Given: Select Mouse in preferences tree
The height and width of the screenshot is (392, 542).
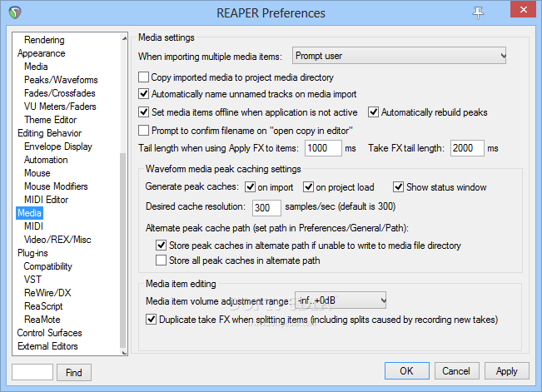Looking at the screenshot, I should click(x=37, y=173).
